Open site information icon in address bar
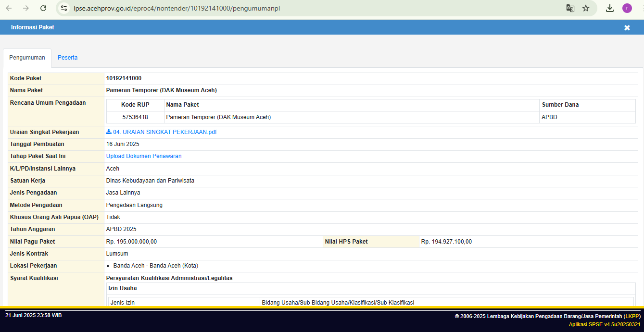The image size is (644, 332). [x=64, y=8]
